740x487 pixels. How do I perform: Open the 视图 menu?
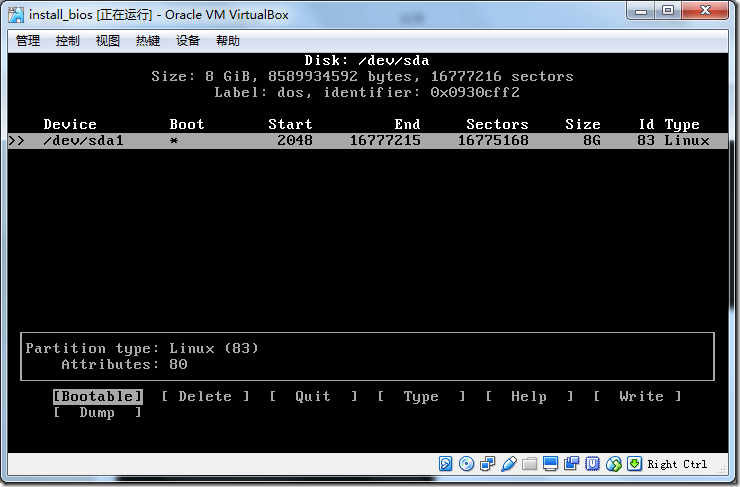(108, 41)
